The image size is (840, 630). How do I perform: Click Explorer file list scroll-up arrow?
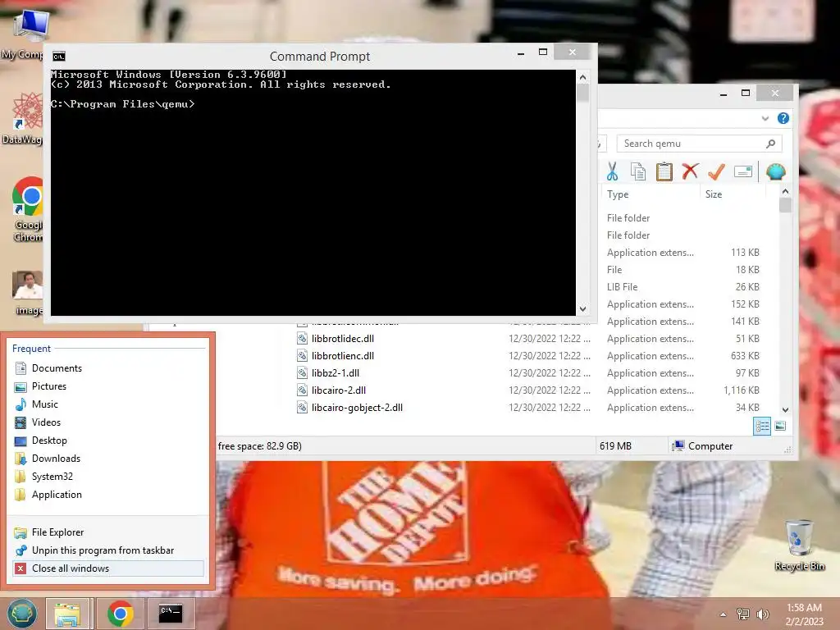pos(785,191)
